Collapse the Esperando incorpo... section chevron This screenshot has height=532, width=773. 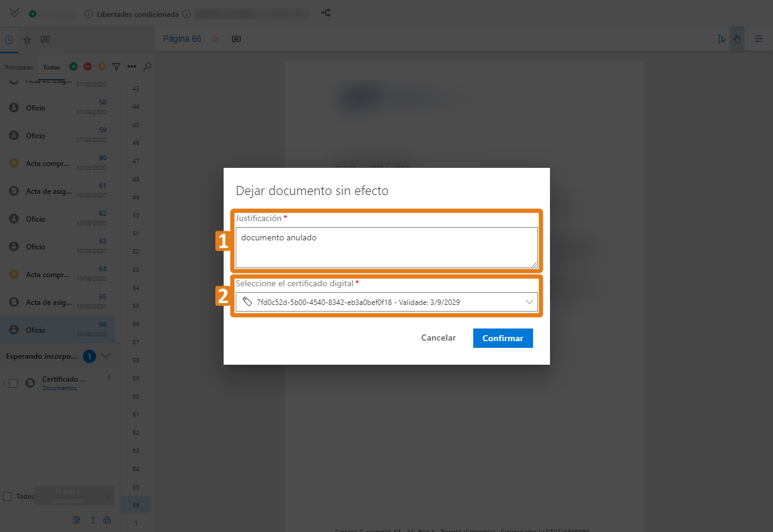pos(106,356)
